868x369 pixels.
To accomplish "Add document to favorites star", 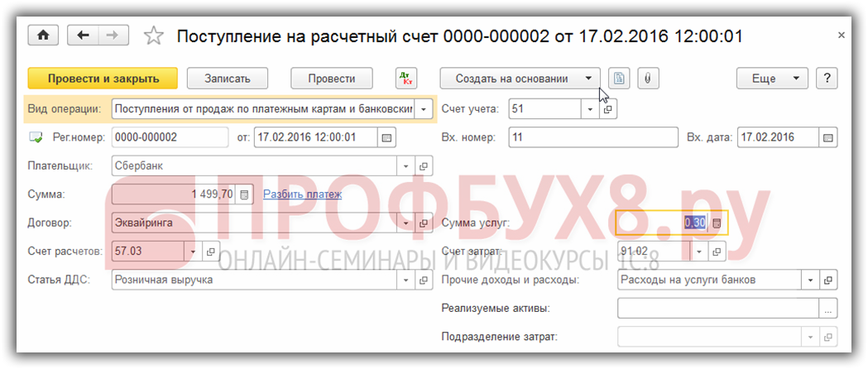I will [153, 36].
